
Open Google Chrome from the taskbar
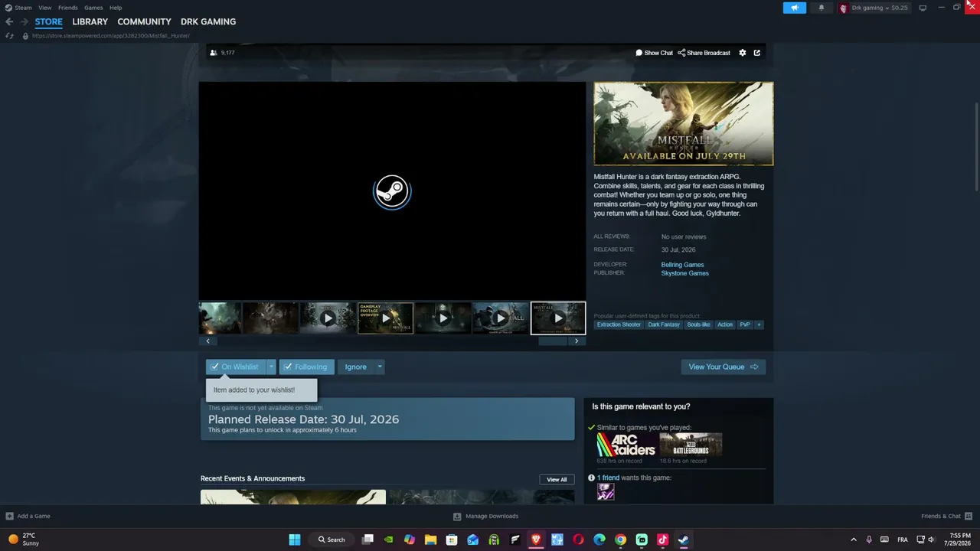click(620, 540)
